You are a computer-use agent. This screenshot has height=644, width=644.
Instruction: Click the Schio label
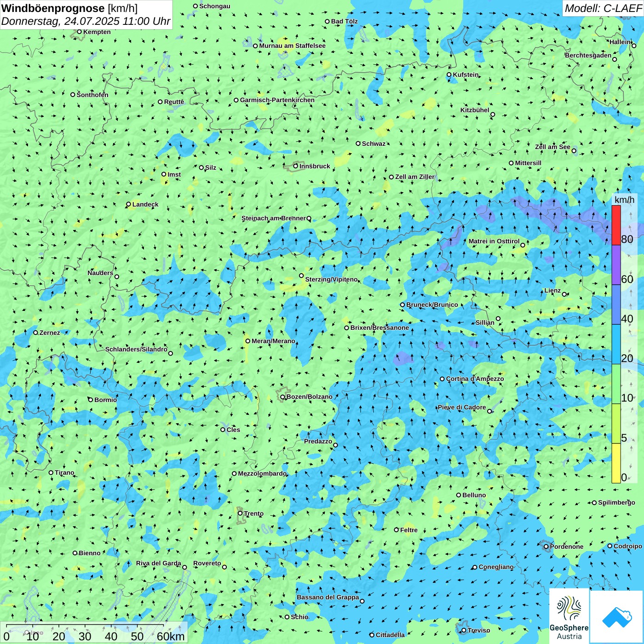[x=300, y=617]
